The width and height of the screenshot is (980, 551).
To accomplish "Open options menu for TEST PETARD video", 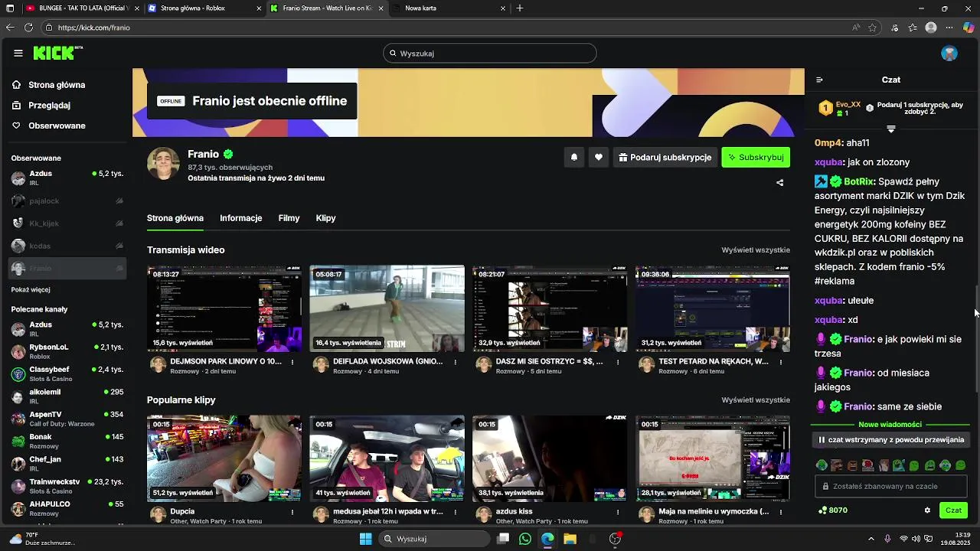I will tap(781, 362).
